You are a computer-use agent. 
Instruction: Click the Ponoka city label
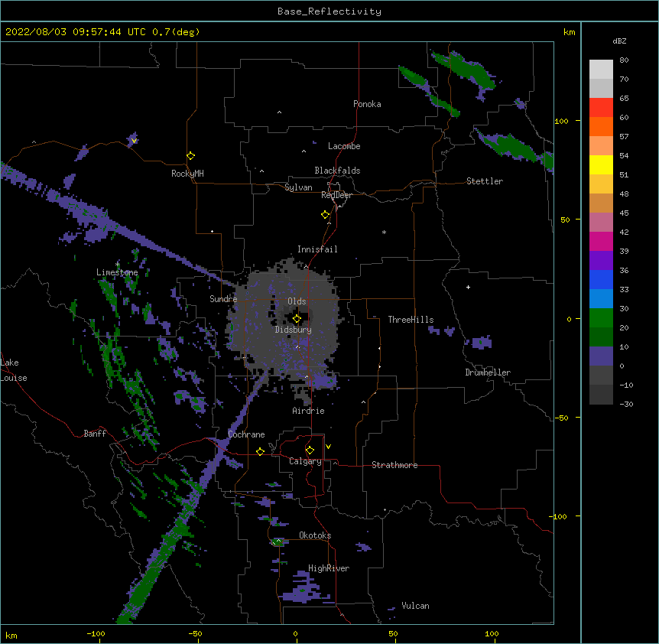pos(367,104)
